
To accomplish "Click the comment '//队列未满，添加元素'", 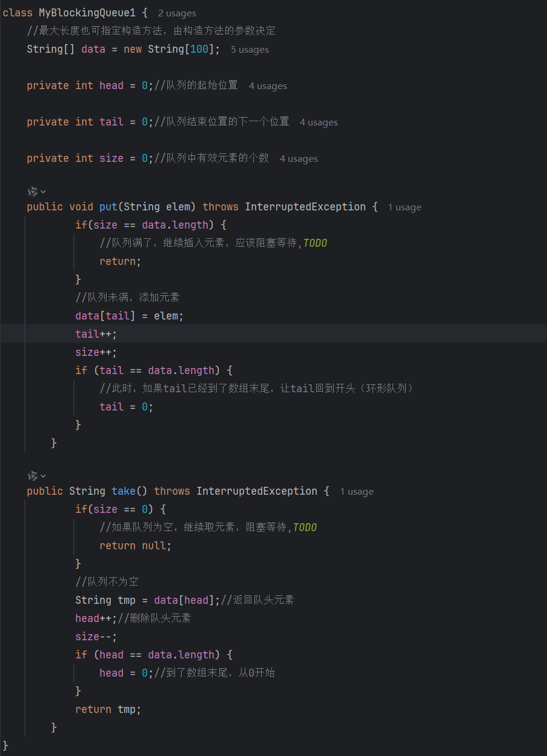I will click(x=127, y=298).
